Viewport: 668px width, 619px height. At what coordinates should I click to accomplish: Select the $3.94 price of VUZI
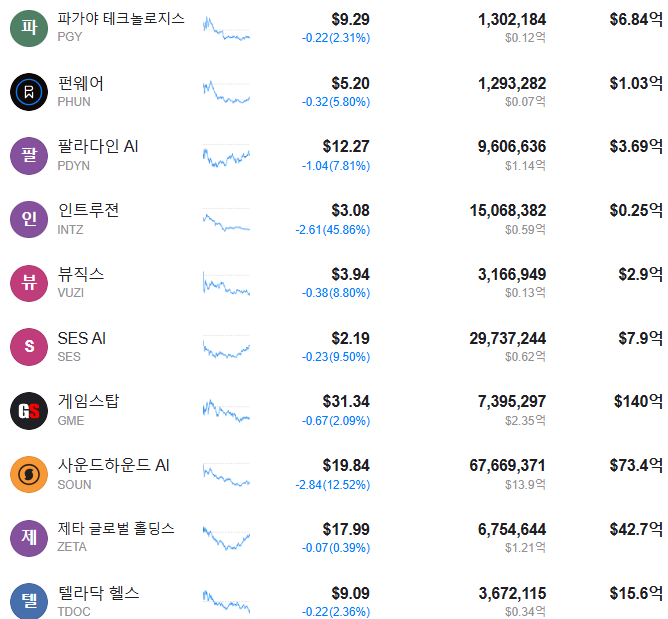click(351, 274)
